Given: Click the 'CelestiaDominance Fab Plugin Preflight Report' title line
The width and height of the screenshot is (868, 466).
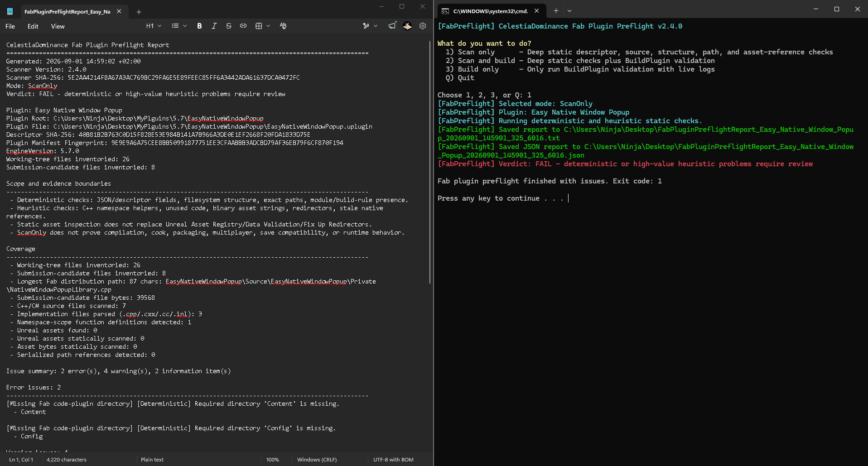Looking at the screenshot, I should click(x=87, y=45).
